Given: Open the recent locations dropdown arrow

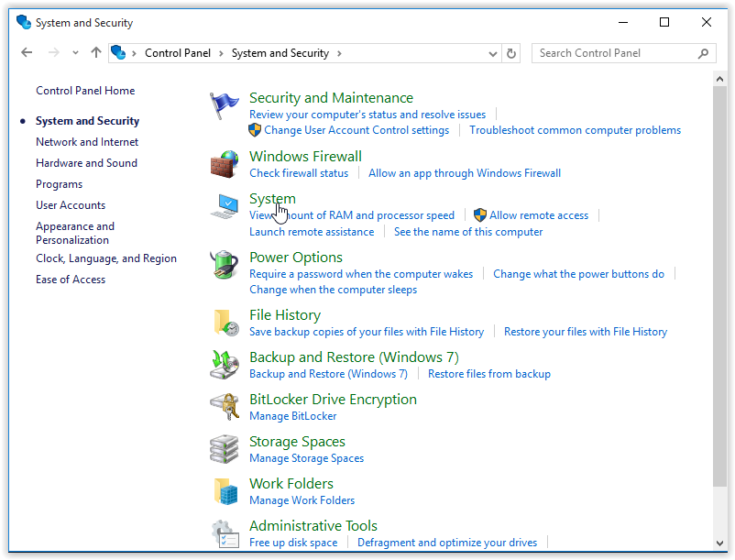Looking at the screenshot, I should (x=75, y=53).
